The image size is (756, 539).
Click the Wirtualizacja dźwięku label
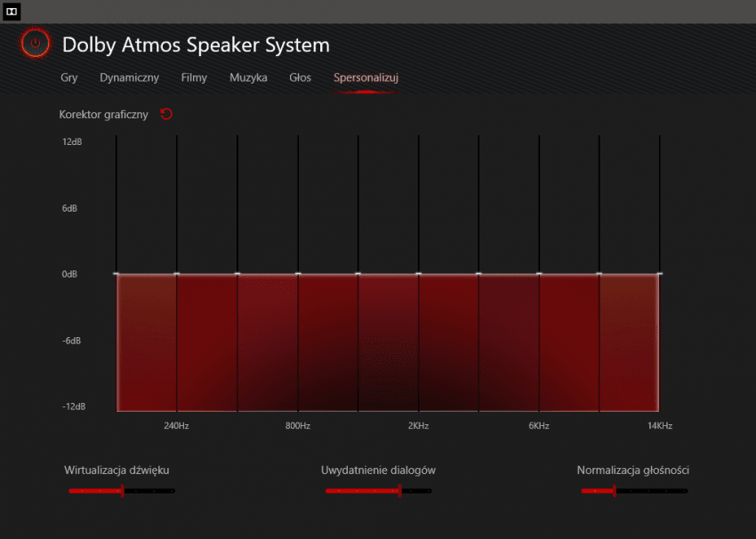tap(117, 470)
